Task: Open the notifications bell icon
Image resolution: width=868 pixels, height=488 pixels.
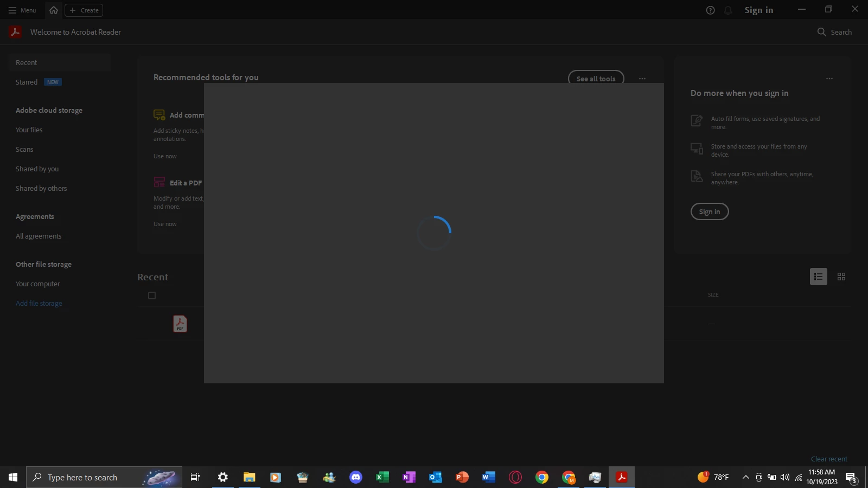Action: (x=728, y=10)
